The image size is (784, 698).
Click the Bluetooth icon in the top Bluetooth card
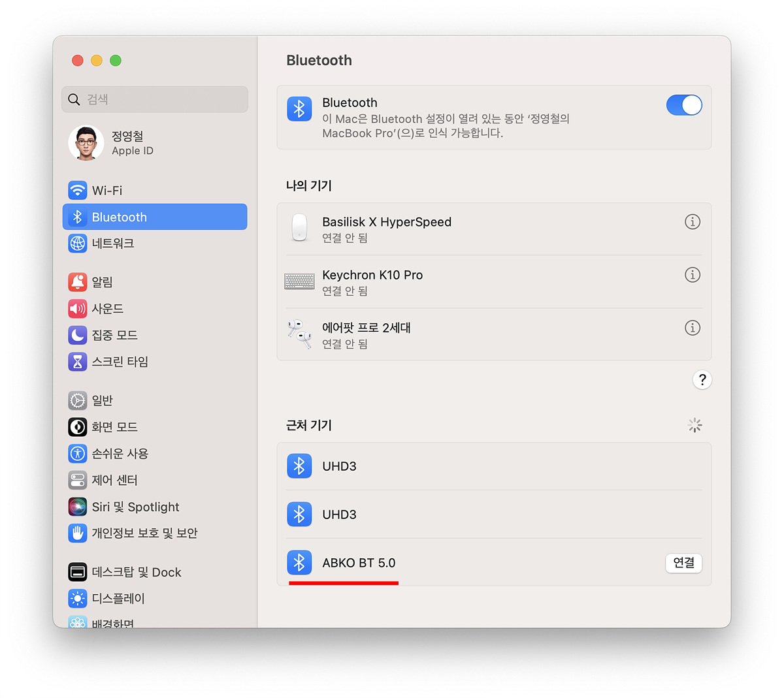pyautogui.click(x=299, y=108)
